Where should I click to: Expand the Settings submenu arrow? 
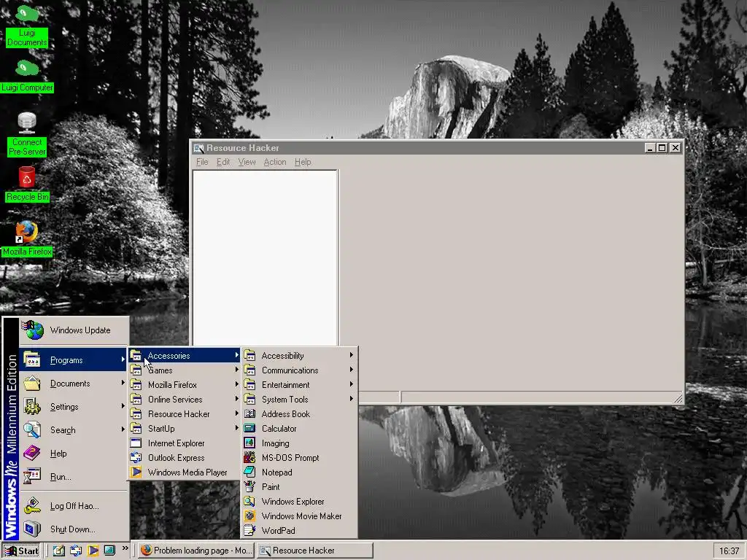pyautogui.click(x=123, y=406)
